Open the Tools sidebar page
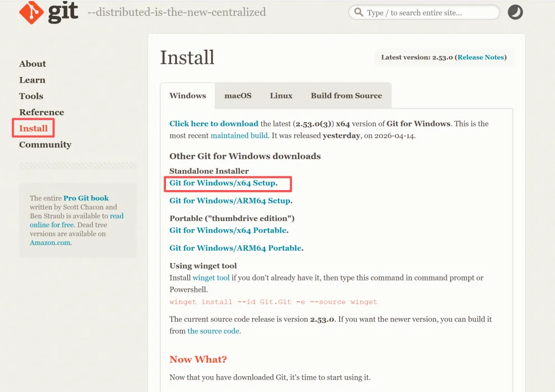This screenshot has height=392, width=555. [31, 96]
